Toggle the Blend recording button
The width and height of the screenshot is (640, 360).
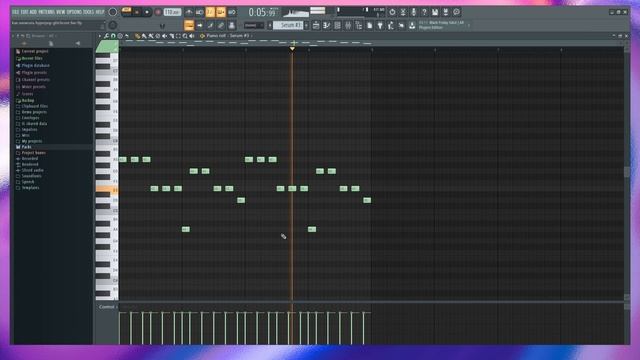(221, 12)
